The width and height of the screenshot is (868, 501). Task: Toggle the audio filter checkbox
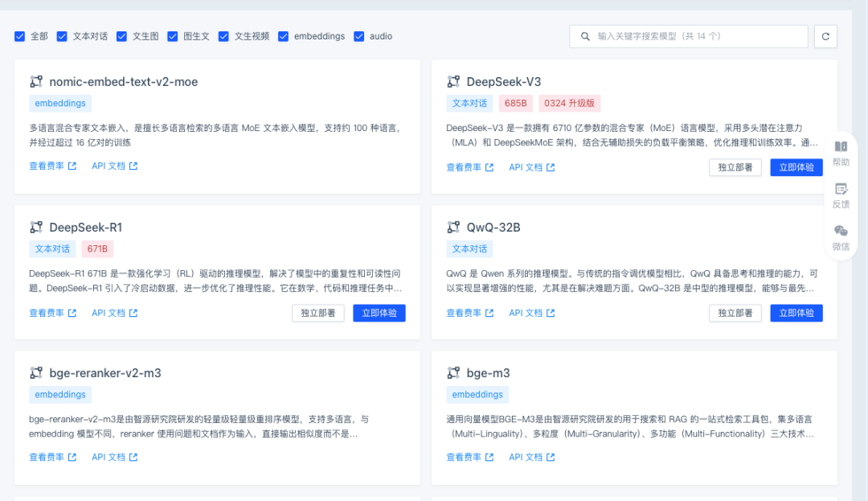pyautogui.click(x=358, y=36)
